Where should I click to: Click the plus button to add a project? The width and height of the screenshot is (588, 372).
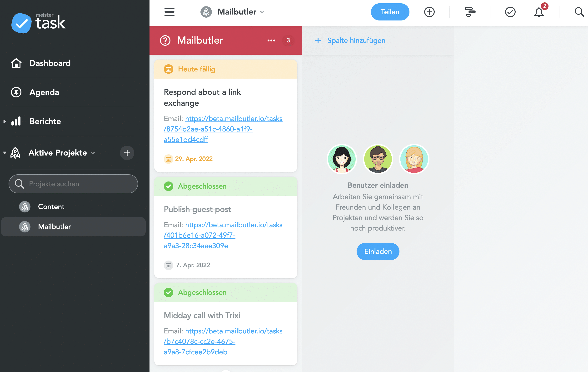[127, 153]
